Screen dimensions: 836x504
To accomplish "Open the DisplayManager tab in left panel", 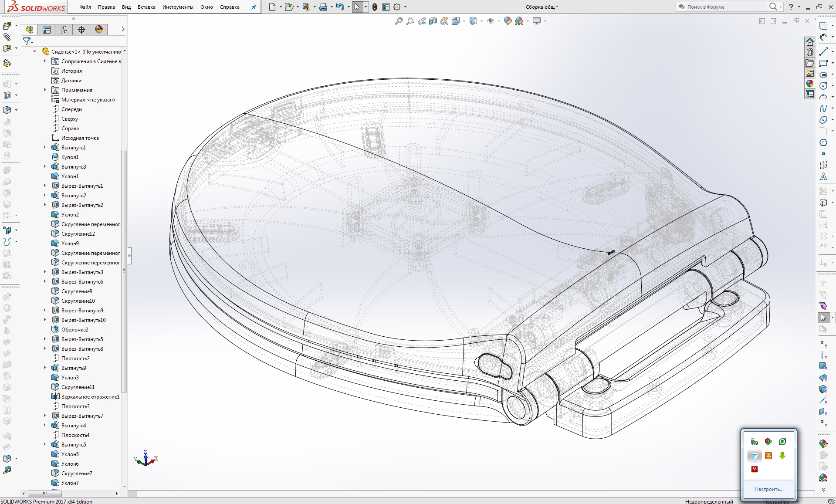I will click(x=99, y=29).
